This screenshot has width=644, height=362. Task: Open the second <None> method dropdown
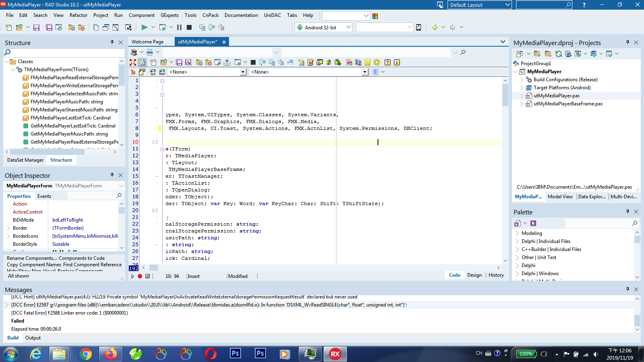[x=365, y=72]
